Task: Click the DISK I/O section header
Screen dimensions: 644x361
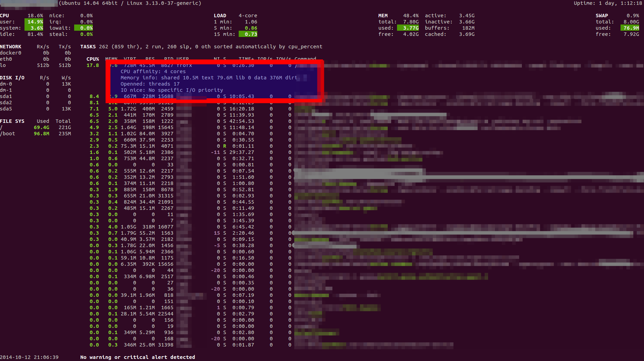Action: click(x=12, y=78)
